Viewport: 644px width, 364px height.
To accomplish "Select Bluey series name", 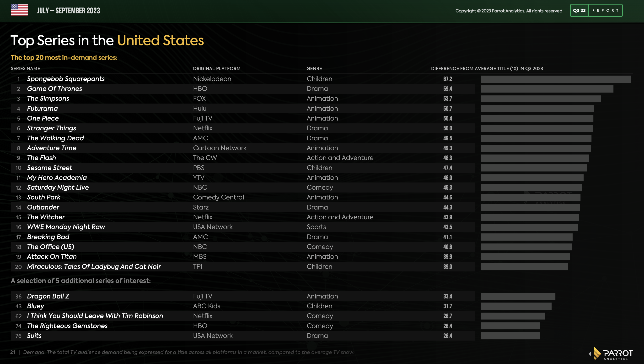I will (x=36, y=306).
